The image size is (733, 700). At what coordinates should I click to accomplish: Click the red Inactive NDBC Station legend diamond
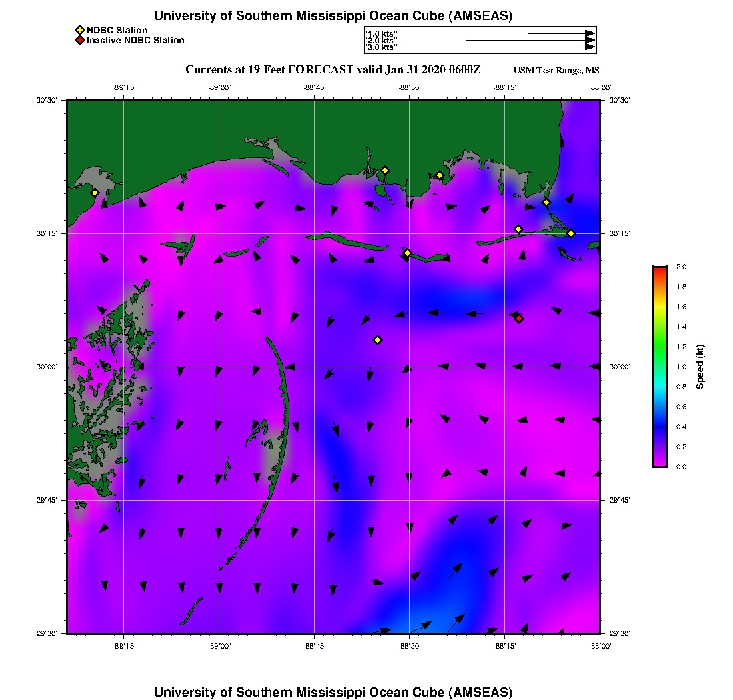(x=79, y=41)
